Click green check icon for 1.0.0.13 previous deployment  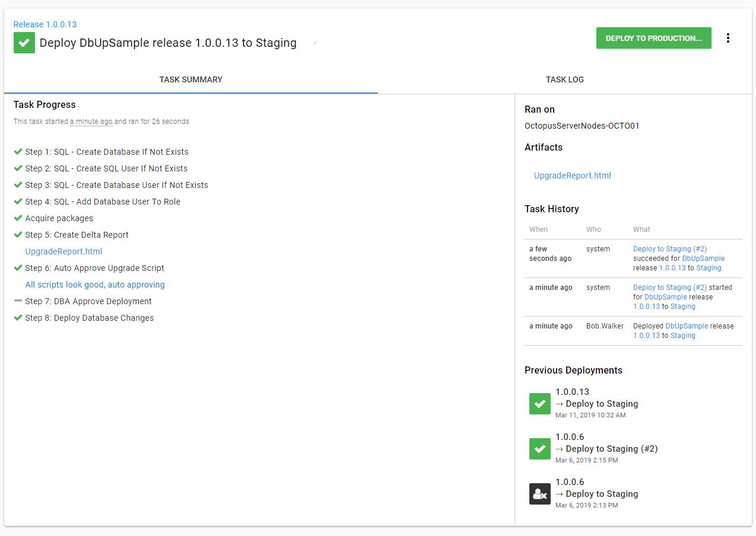539,404
